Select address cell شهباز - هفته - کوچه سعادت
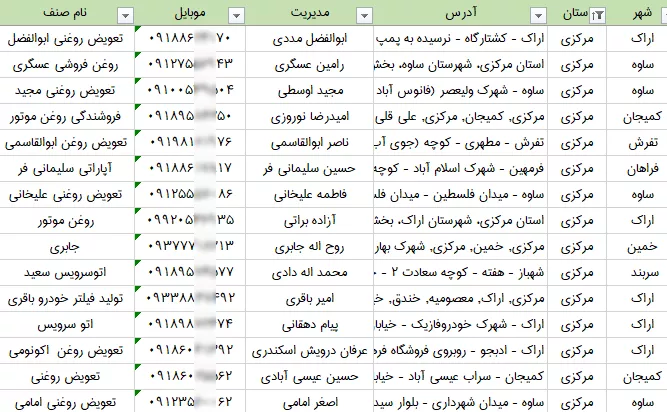 [x=460, y=273]
